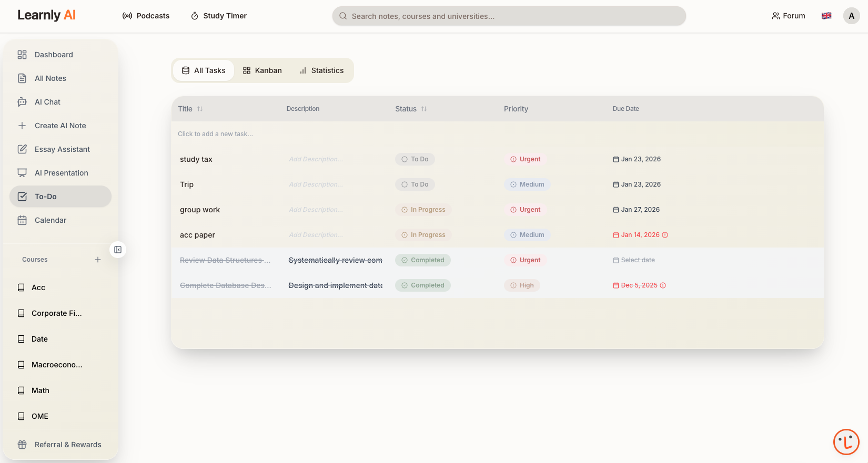The image size is (868, 463).
Task: Change acc paper In Progress status
Action: tap(423, 235)
